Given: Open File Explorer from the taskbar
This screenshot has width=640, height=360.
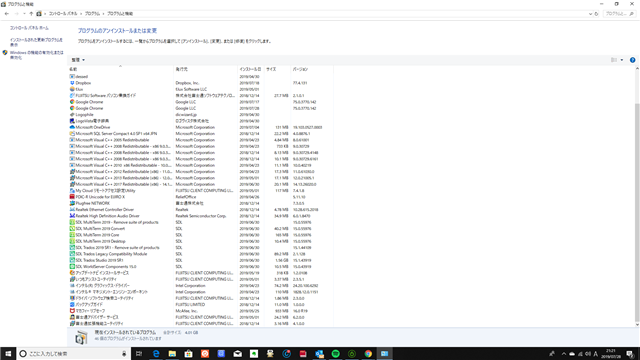Looking at the screenshot, I should pyautogui.click(x=172, y=353).
